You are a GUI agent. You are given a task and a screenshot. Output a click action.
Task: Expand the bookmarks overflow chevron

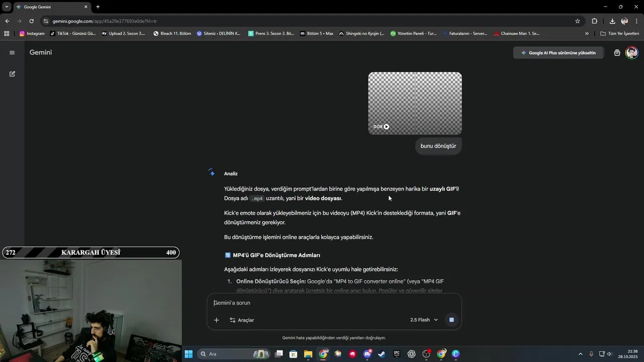tap(587, 34)
